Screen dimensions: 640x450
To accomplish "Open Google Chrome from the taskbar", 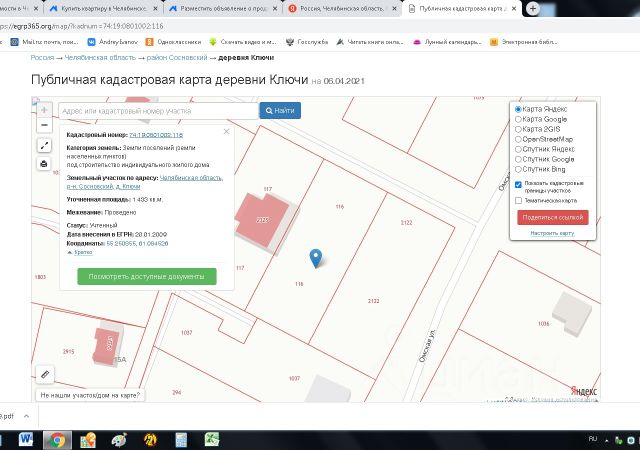I will coord(58,439).
